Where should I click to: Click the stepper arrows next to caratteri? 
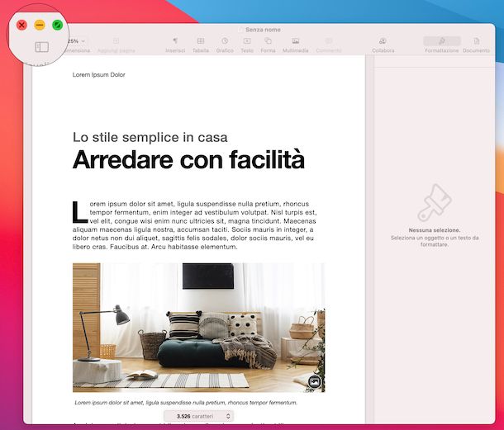[x=228, y=416]
